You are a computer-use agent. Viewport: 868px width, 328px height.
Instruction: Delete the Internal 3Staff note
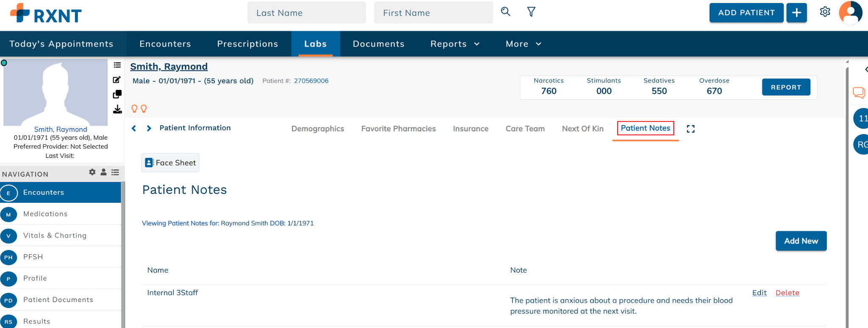pos(787,293)
